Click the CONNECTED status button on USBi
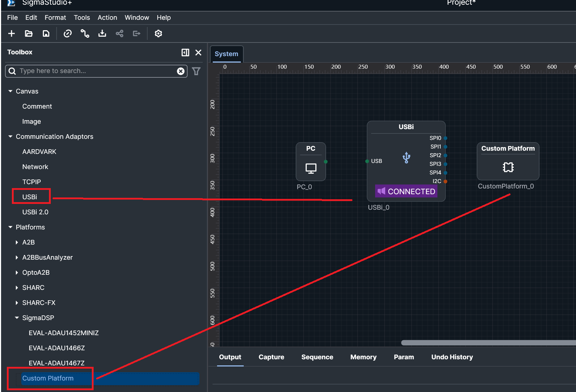Image resolution: width=576 pixels, height=392 pixels. point(406,191)
